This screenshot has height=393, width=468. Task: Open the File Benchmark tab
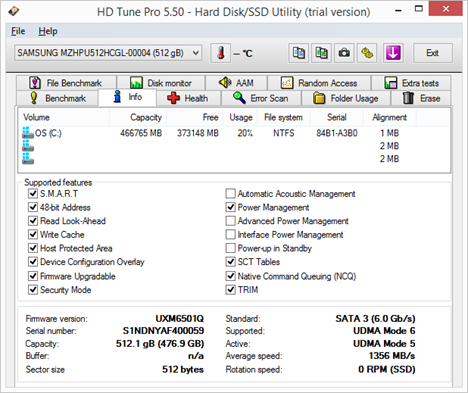pos(66,83)
